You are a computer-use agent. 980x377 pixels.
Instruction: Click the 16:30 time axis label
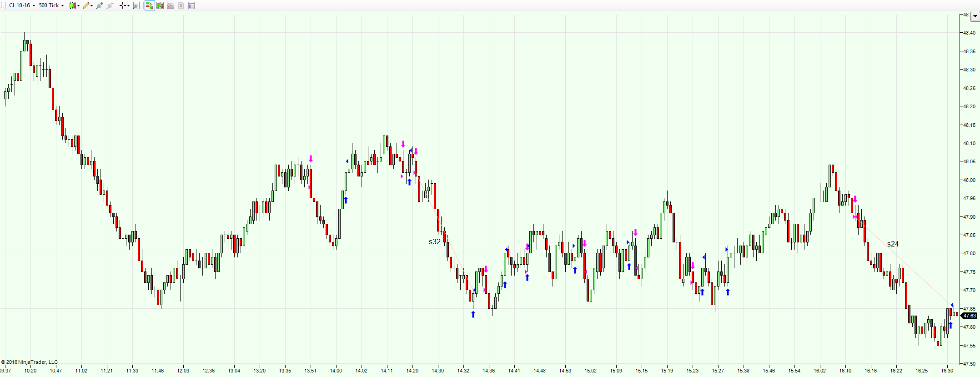(x=947, y=371)
